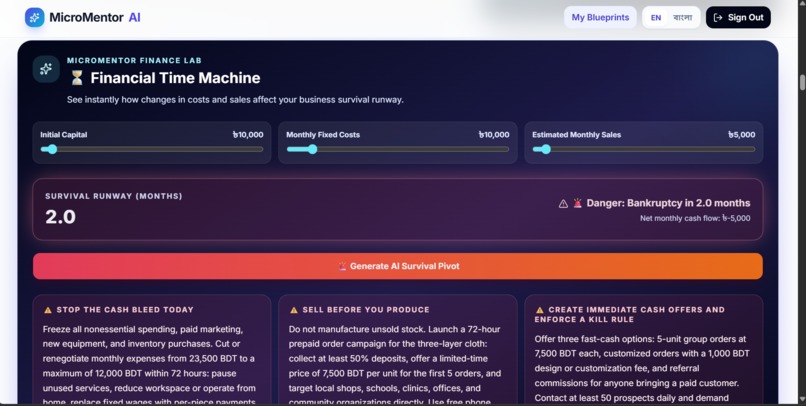Click the survival runway value 2.0
Viewport: 806px width, 406px height.
(60, 217)
